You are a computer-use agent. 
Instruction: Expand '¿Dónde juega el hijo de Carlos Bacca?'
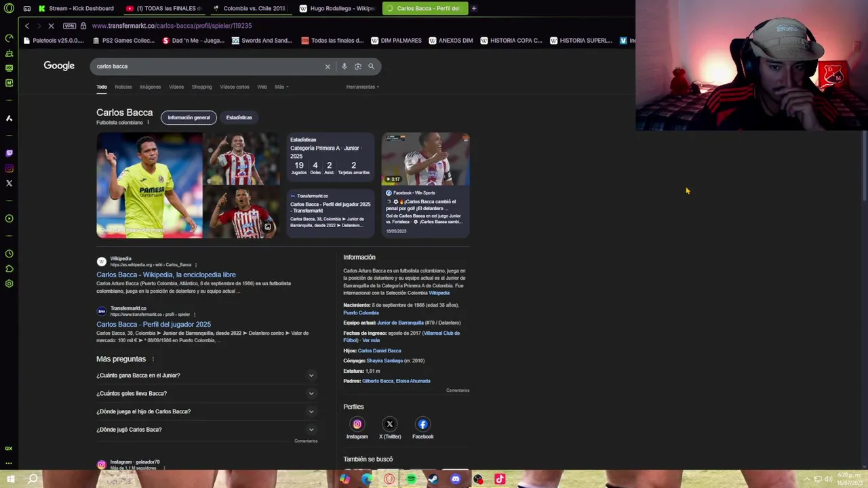tap(207, 411)
